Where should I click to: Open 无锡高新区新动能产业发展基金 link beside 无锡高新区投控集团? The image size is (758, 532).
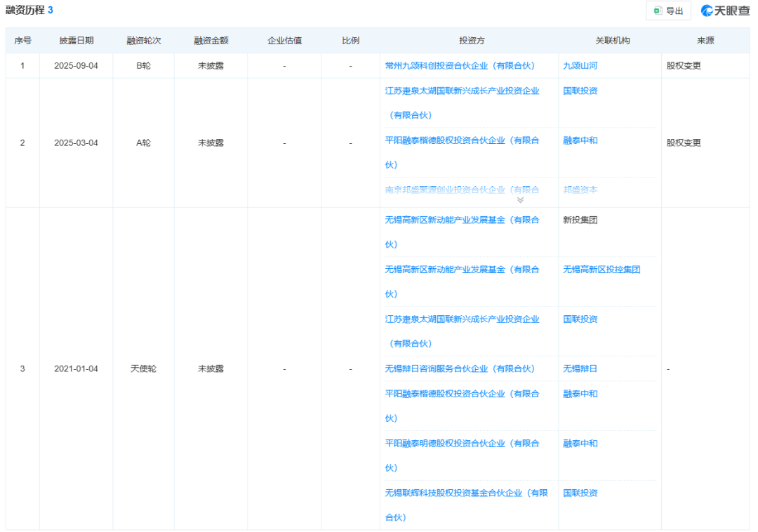point(462,281)
